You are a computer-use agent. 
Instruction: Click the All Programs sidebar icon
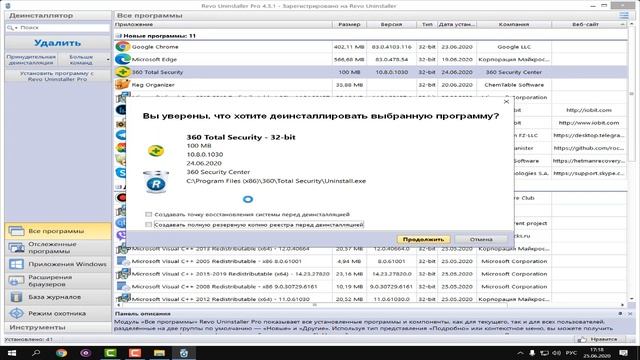click(16, 231)
